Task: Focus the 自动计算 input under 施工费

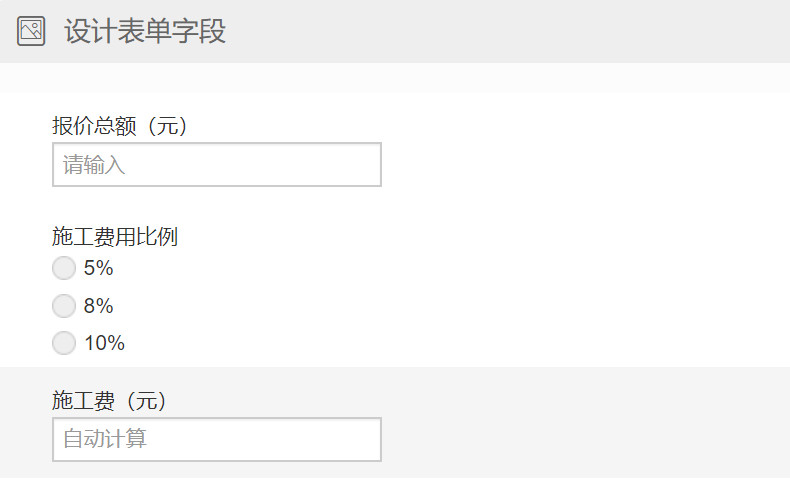Action: click(x=217, y=439)
